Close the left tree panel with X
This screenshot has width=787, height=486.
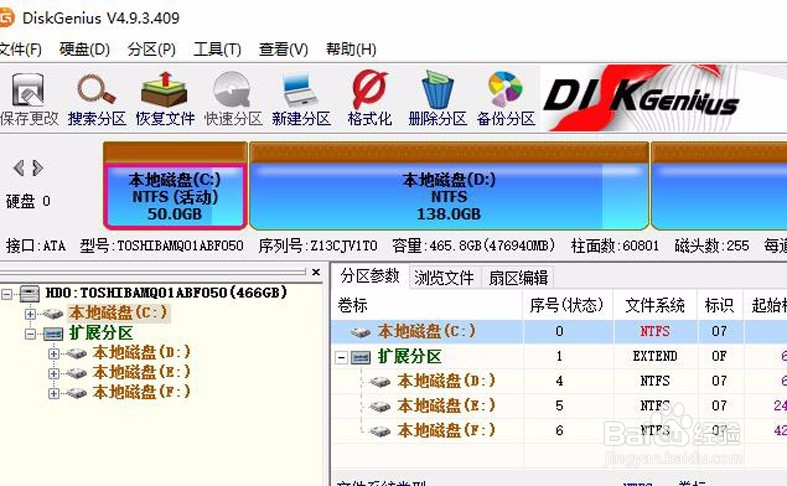point(316,272)
